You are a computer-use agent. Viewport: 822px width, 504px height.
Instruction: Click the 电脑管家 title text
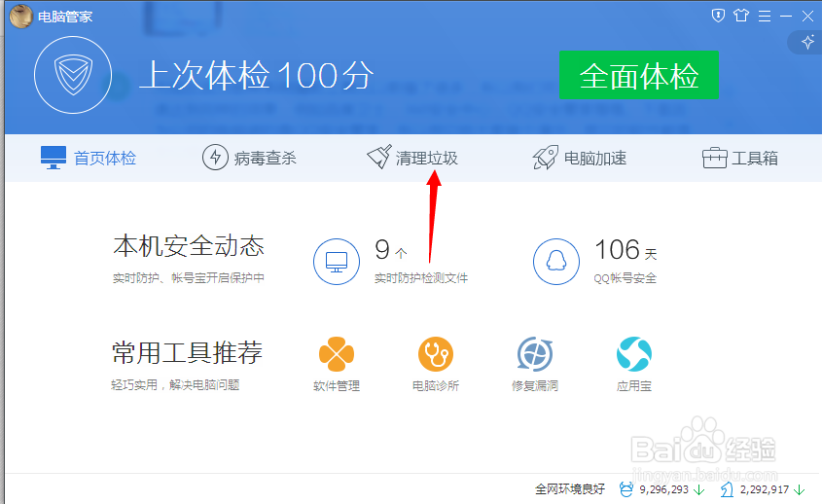click(x=65, y=17)
